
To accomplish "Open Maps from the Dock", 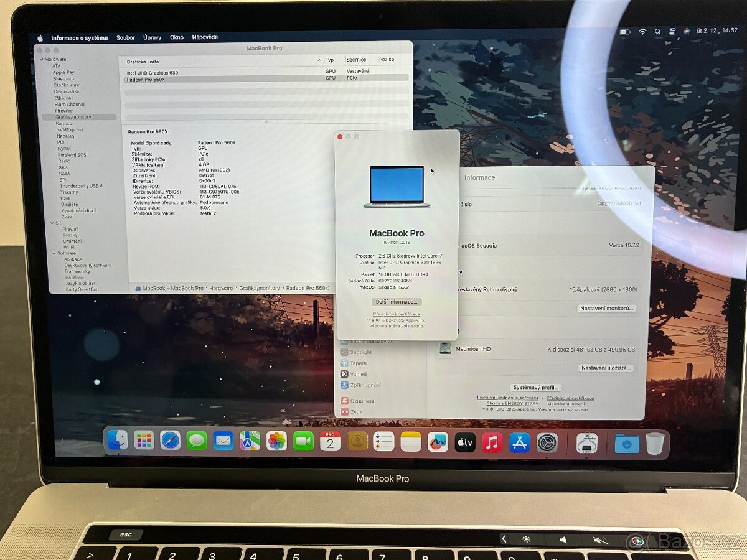I will [x=250, y=441].
